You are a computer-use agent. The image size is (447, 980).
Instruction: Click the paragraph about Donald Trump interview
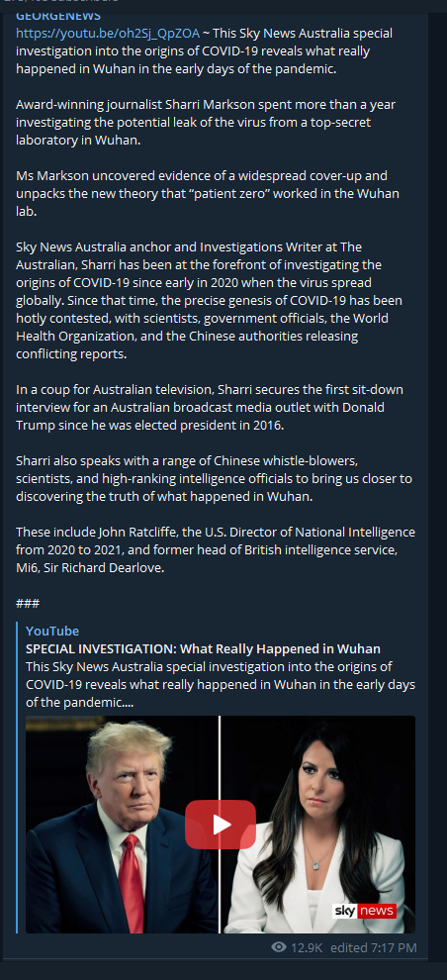point(209,407)
